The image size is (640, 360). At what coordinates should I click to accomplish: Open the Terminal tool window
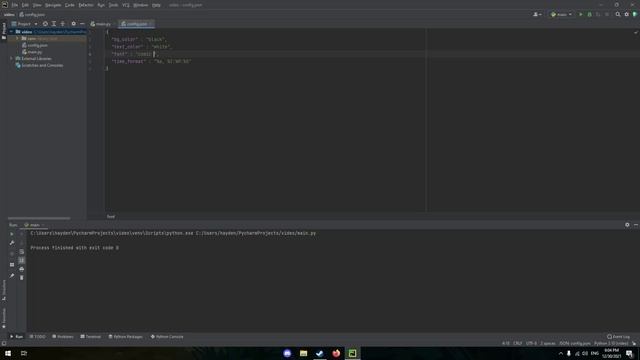pos(90,337)
